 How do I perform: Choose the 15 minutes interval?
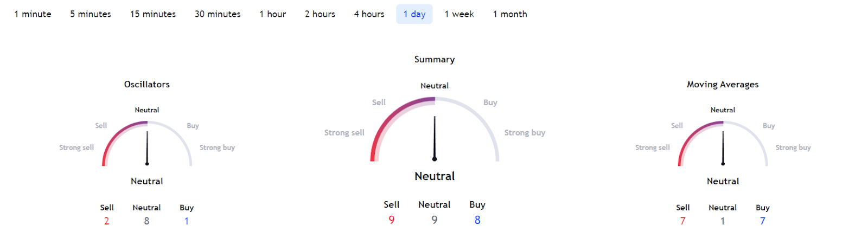tap(153, 14)
